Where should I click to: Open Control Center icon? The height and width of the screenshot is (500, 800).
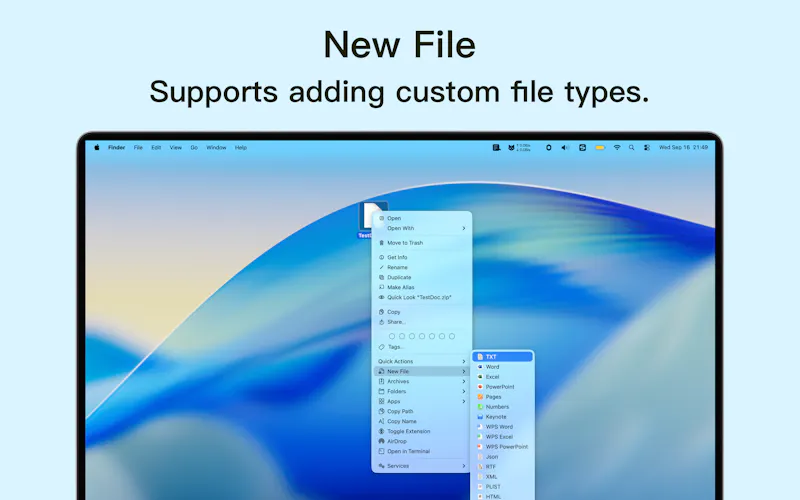pos(647,147)
